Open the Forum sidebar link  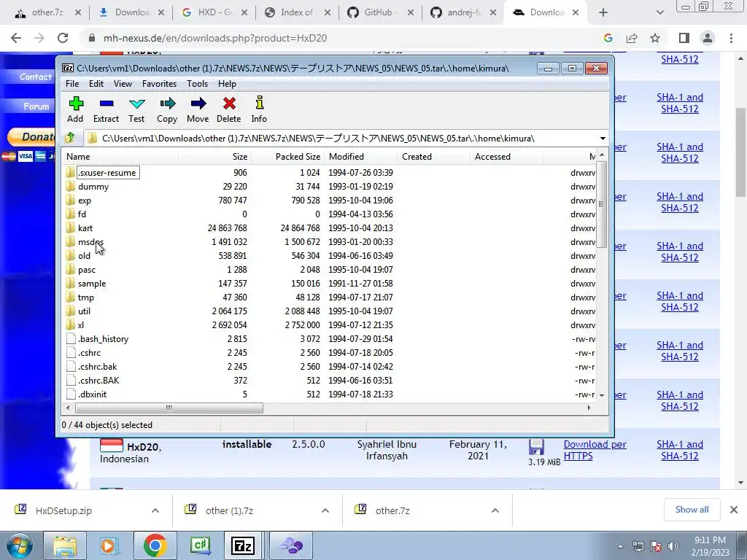coord(36,106)
